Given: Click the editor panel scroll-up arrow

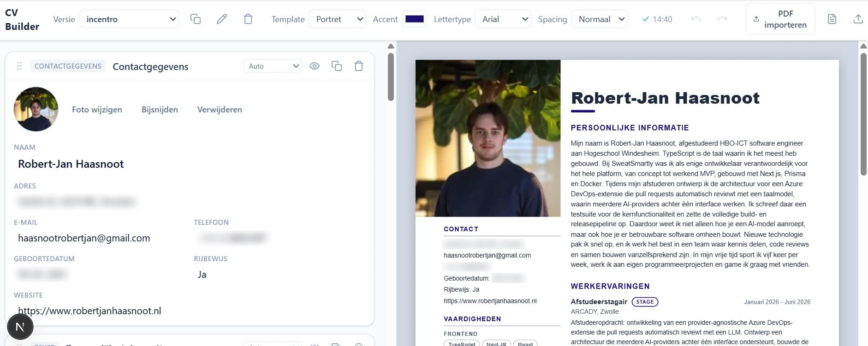Looking at the screenshot, I should click(391, 46).
